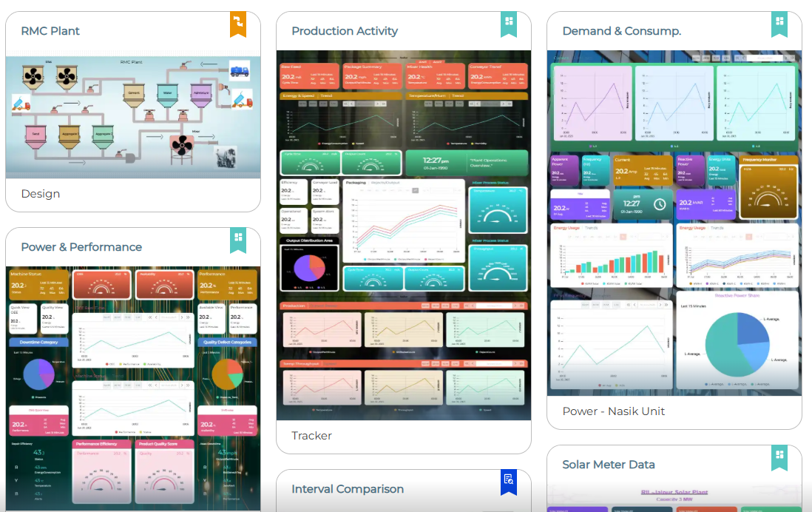Click the teal dashboard icon on Demand & Consump. card

(779, 24)
